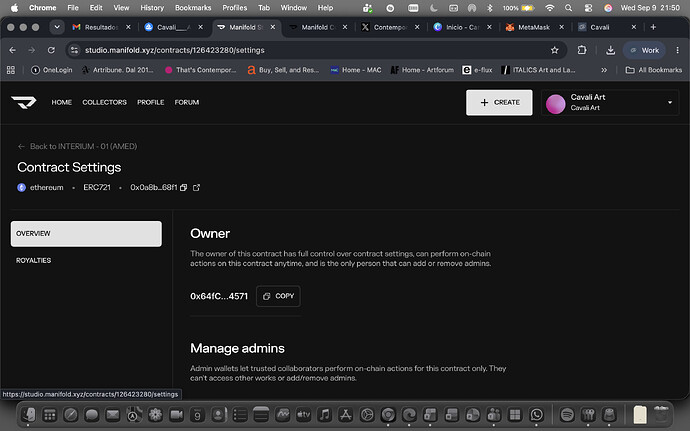Switch to the Resultados Gmail tab
The height and width of the screenshot is (431, 690).
pos(101,27)
